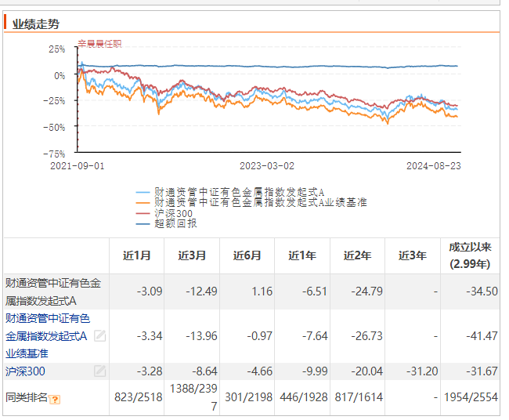Click the 辛晨晨任职 manager marker on chart
Screen dimensions: 509x420
pyautogui.click(x=99, y=44)
